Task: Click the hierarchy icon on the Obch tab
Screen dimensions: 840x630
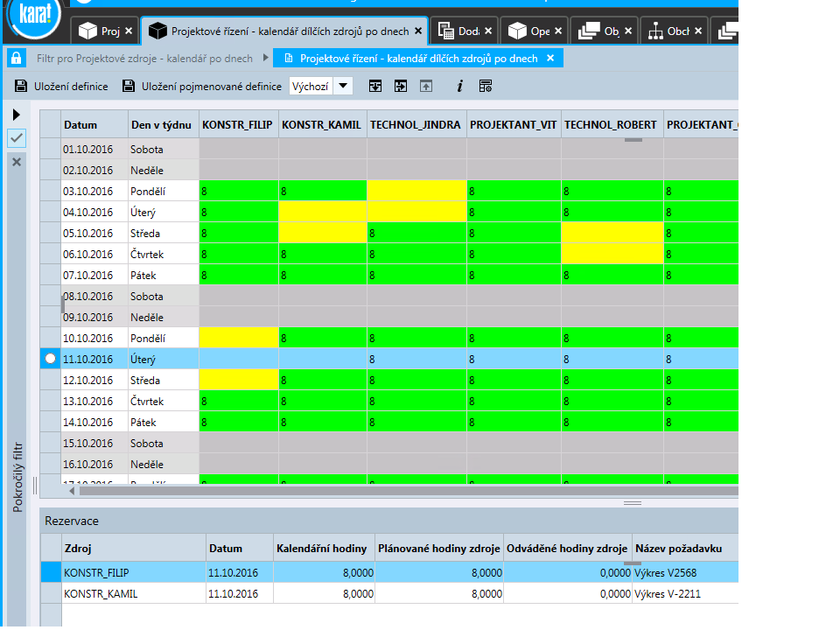Action: coord(655,31)
